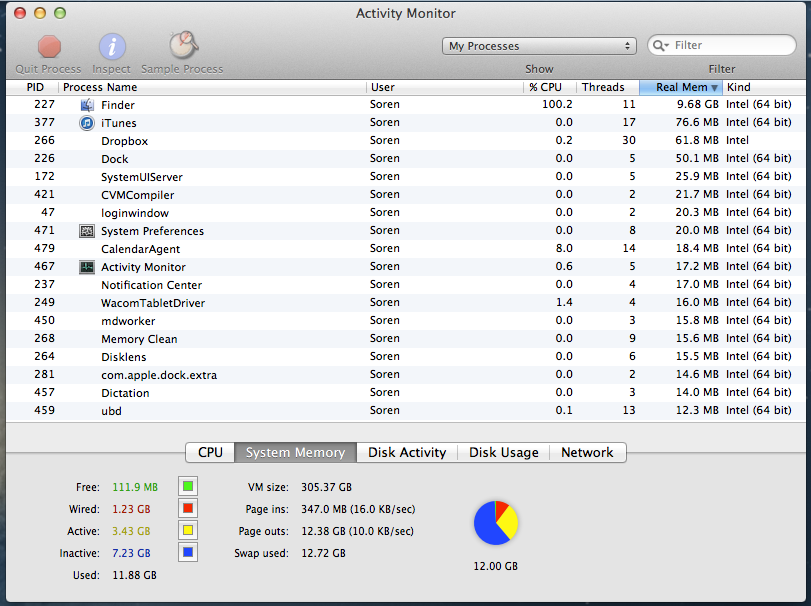Click the Page outs 12.38 GB value

click(x=357, y=531)
